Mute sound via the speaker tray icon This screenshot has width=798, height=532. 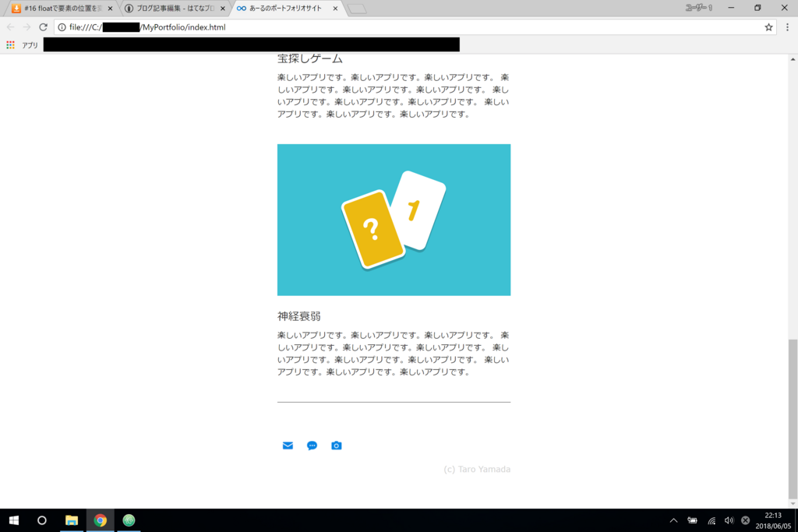[729, 520]
